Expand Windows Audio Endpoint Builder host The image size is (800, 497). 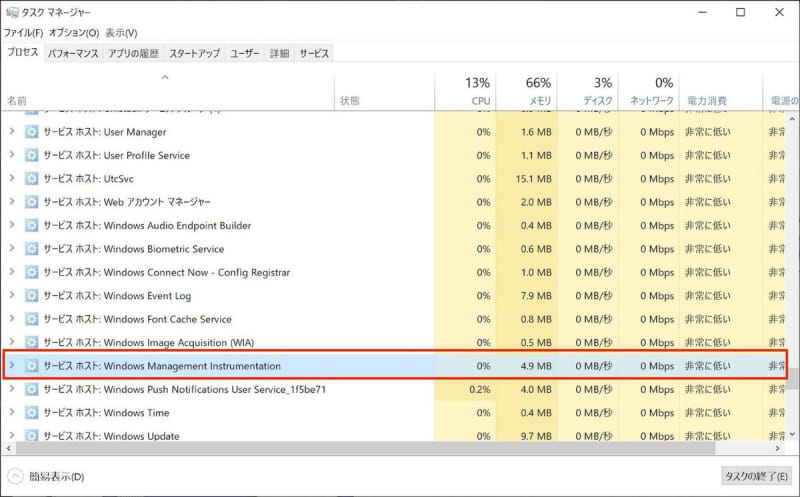pyautogui.click(x=12, y=225)
